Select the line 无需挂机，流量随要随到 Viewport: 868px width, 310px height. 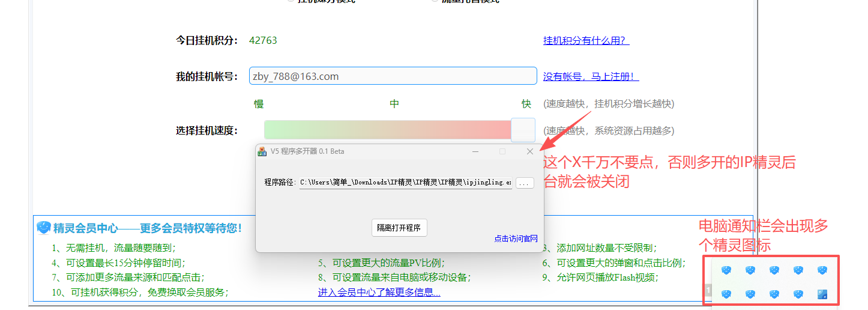pyautogui.click(x=113, y=248)
